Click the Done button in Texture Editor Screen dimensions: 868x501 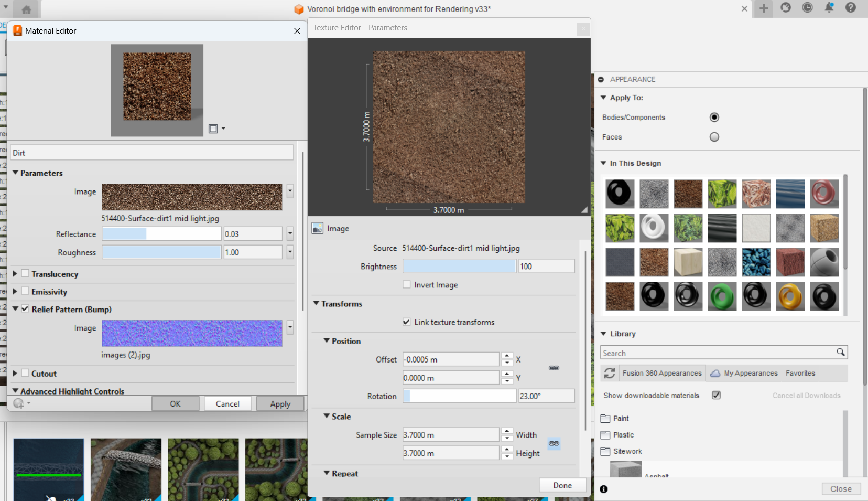coord(562,485)
